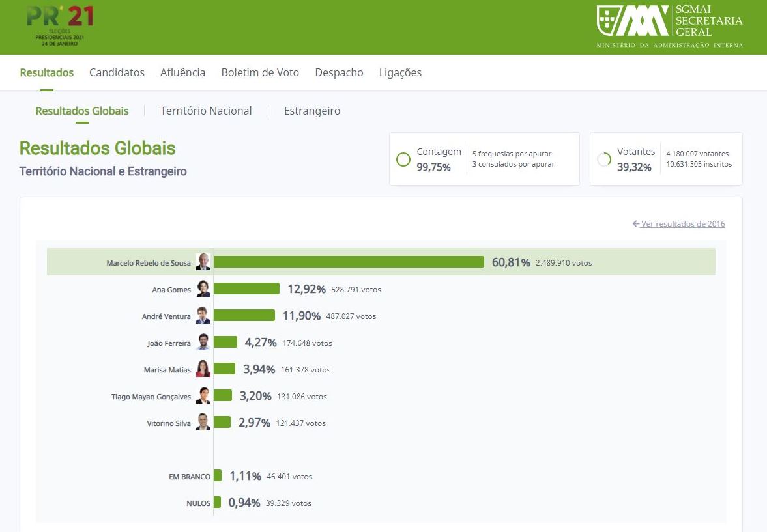Image resolution: width=767 pixels, height=532 pixels.
Task: Click Tiago Mayan Gonçalves's green result bar
Action: coord(223,395)
